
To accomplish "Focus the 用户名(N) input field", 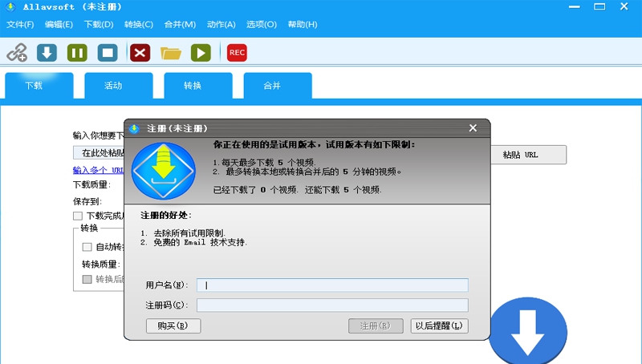I will [x=332, y=285].
